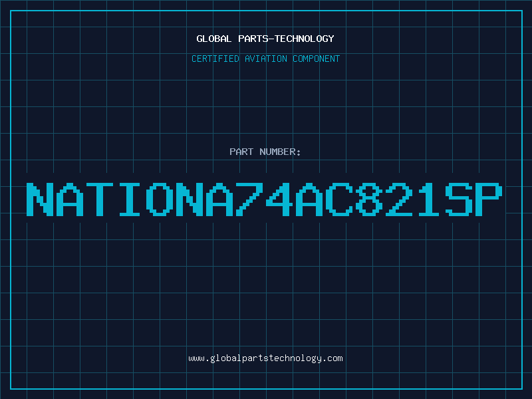Click the GLOBAL PARTS-TECHNOLOGY heading
532x399 pixels.
[x=265, y=39]
